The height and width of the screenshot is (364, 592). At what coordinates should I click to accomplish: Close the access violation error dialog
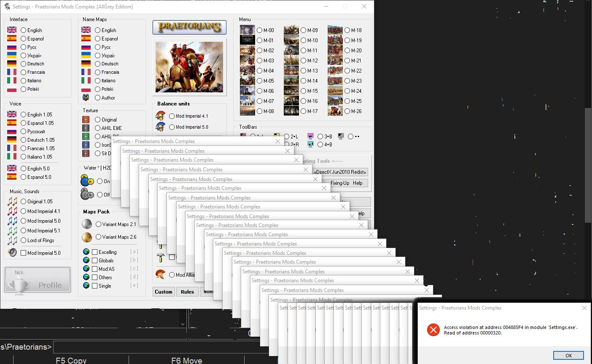tap(584, 308)
